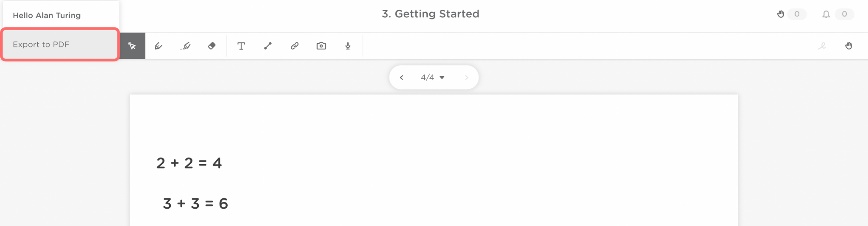Open the Camera image tool
The width and height of the screenshot is (868, 226).
321,46
